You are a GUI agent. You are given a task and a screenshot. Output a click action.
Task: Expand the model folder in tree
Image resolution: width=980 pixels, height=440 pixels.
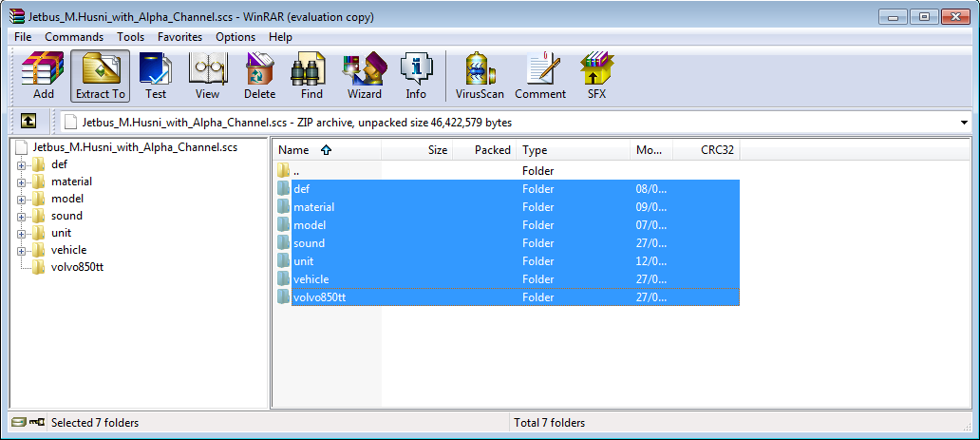[x=22, y=199]
